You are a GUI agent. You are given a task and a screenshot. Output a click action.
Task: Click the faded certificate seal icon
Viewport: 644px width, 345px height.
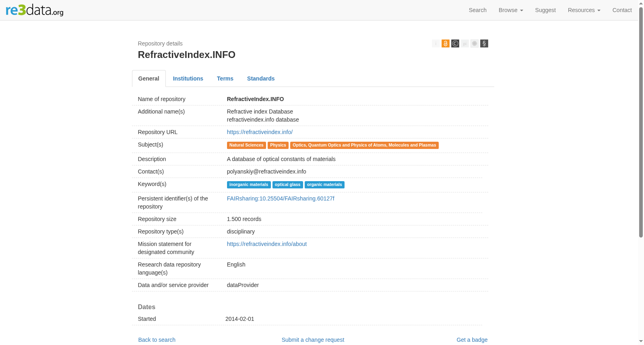(475, 43)
